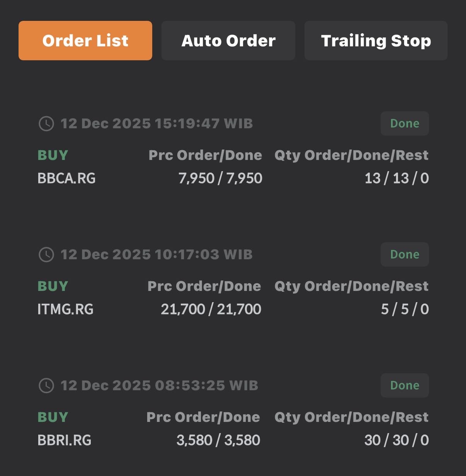The image size is (466, 476).
Task: Open the BBCA.RG stock symbol
Action: [x=66, y=178]
